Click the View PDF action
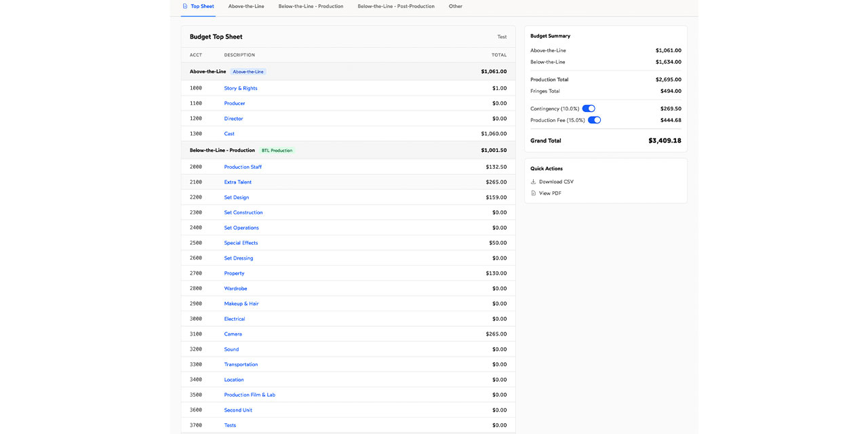The height and width of the screenshot is (434, 868). pyautogui.click(x=550, y=193)
